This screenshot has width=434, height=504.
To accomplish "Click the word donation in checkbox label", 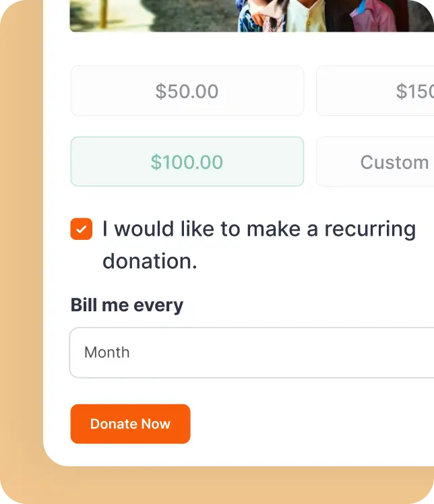I will 150,261.
